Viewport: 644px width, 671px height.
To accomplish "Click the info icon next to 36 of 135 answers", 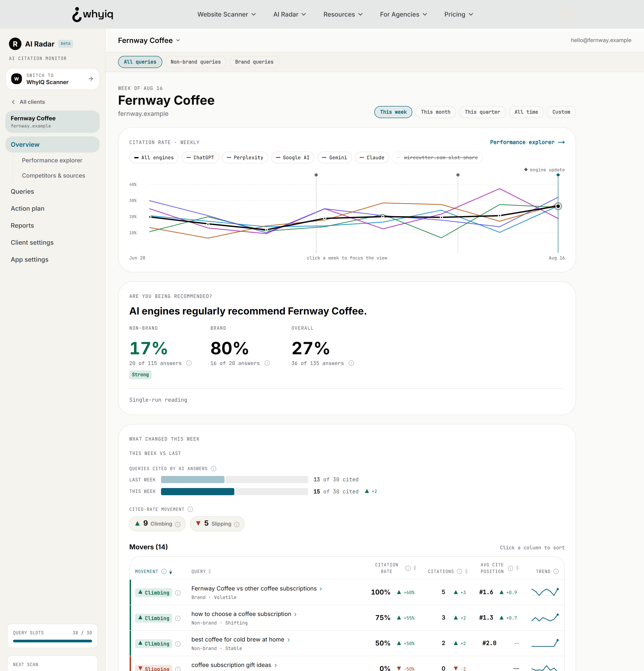I will coord(351,363).
